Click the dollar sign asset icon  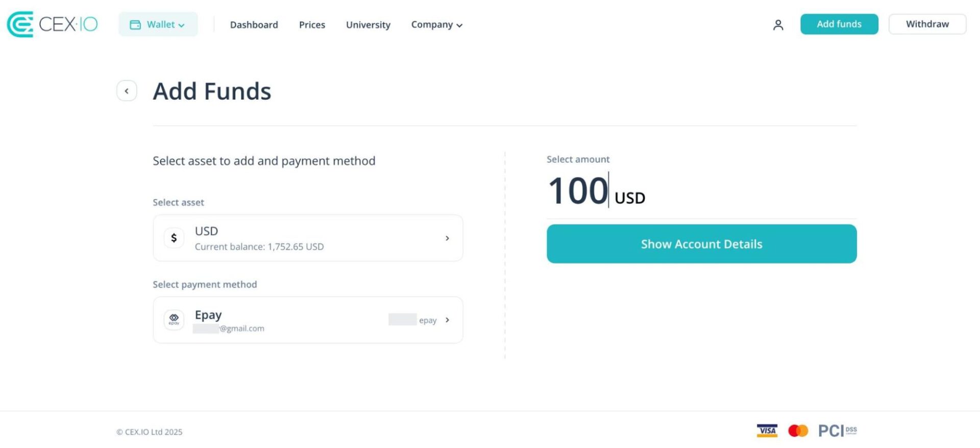174,238
